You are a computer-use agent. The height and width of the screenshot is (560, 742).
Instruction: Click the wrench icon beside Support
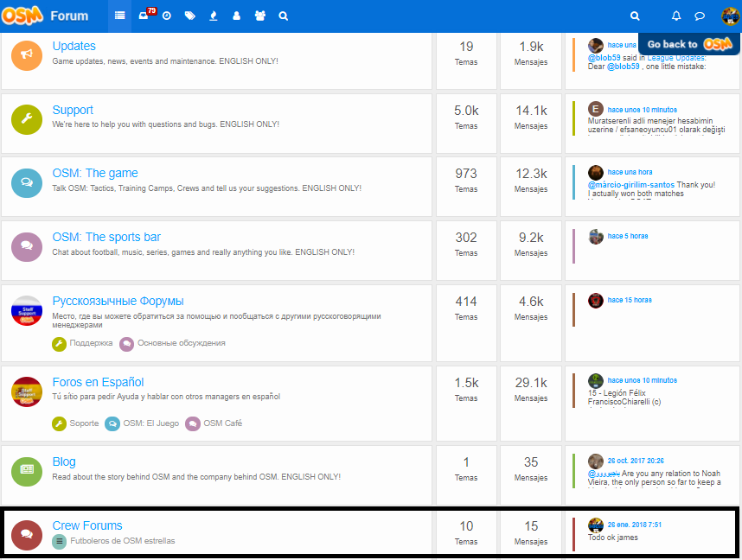[x=27, y=119]
